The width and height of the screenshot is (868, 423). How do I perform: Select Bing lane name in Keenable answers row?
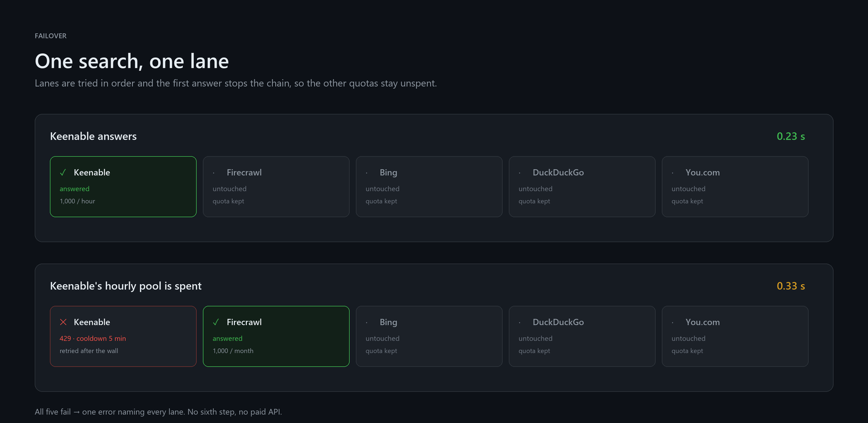click(388, 172)
